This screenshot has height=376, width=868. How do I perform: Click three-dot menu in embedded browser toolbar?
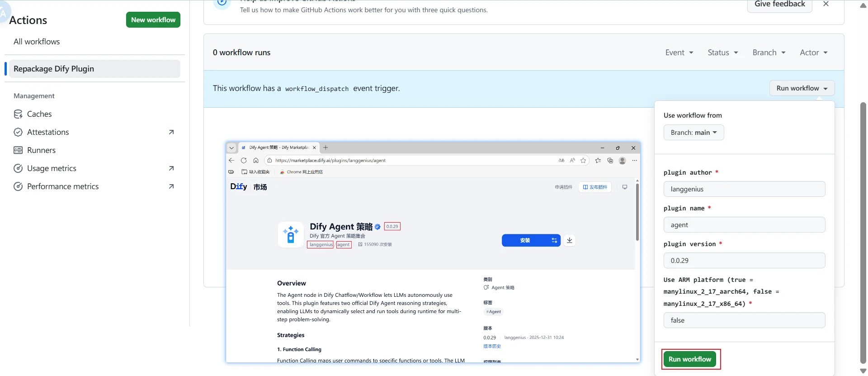[635, 160]
